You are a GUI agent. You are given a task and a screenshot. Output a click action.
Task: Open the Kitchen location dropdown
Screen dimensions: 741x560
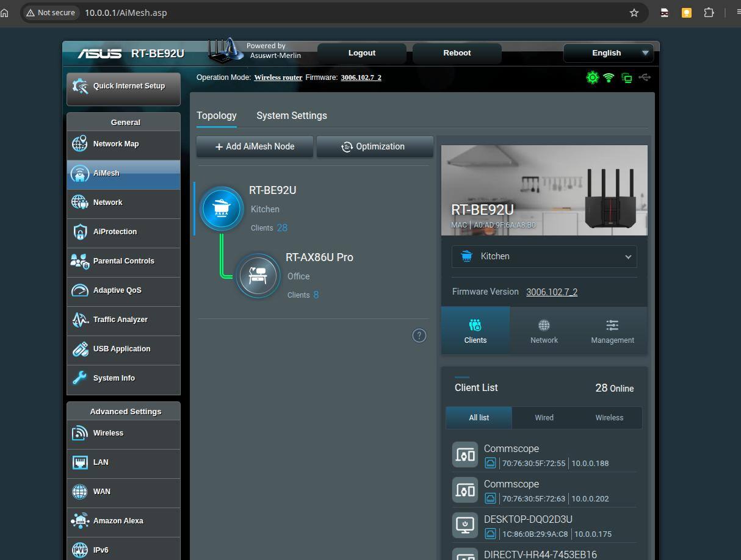(x=544, y=256)
